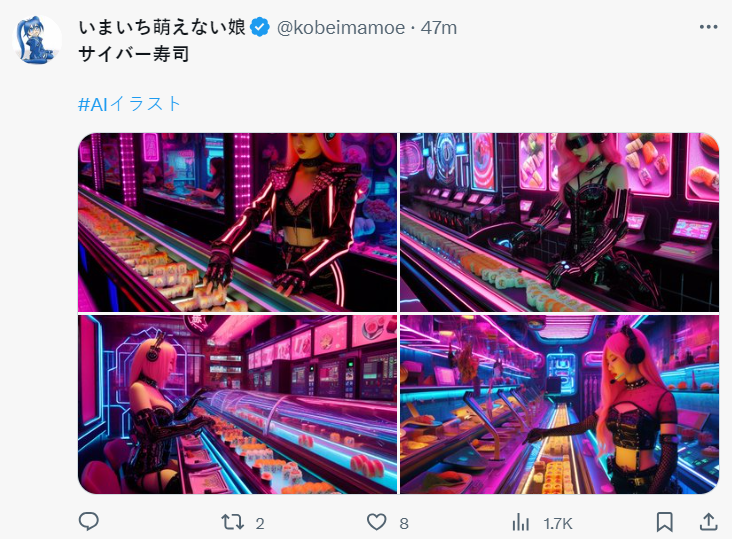Click the reply speech bubble icon
The height and width of the screenshot is (539, 732).
[x=88, y=521]
